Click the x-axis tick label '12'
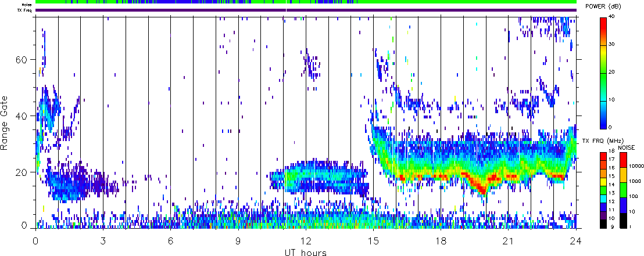Screen dimensions: 644x256 pyautogui.click(x=306, y=240)
